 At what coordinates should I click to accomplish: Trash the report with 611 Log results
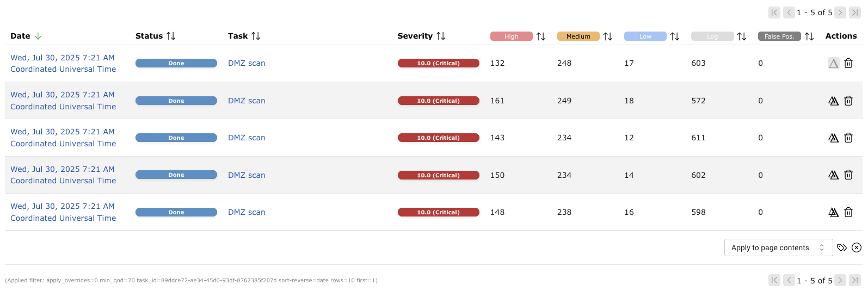pyautogui.click(x=848, y=138)
